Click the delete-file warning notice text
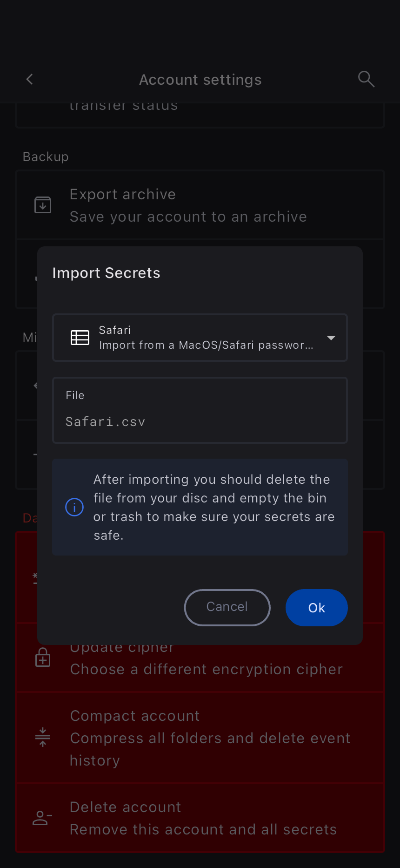The height and width of the screenshot is (868, 400). pos(213,507)
